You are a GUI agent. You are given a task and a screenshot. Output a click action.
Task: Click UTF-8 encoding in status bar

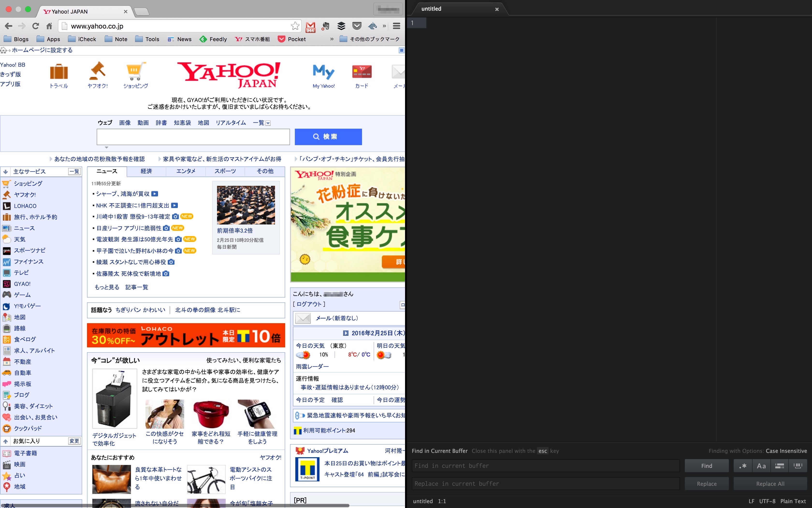[767, 501]
